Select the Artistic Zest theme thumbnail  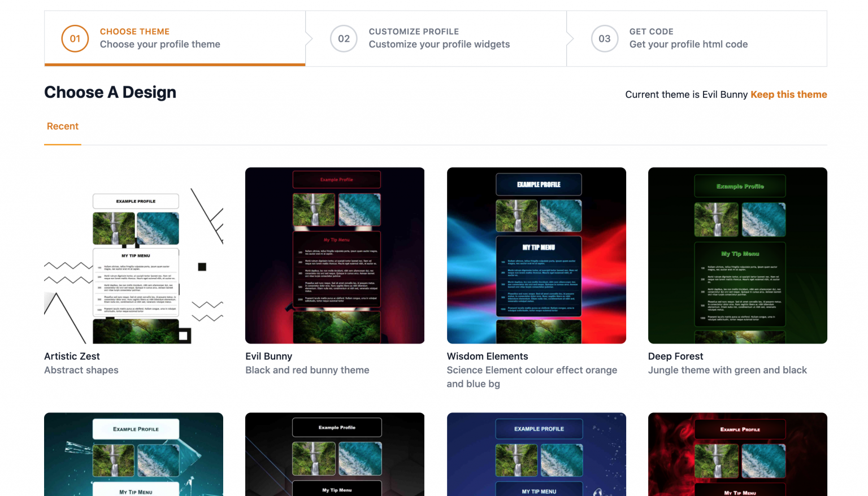(133, 255)
